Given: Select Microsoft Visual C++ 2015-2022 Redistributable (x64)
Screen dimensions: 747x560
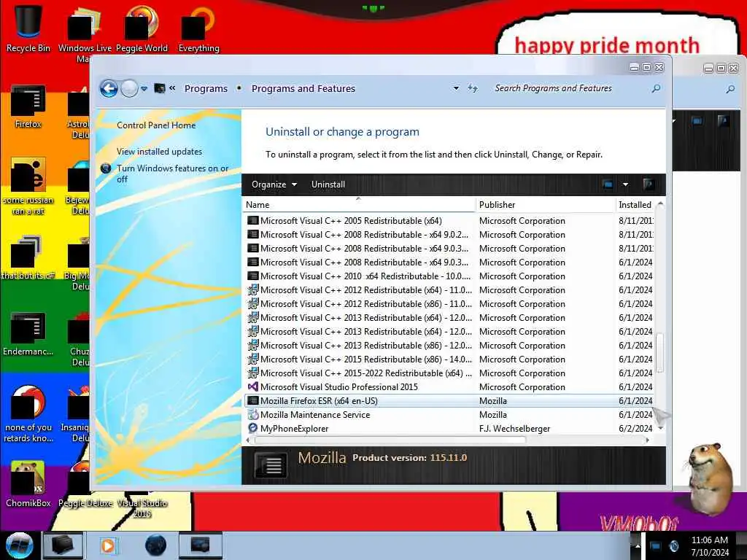Looking at the screenshot, I should pos(449,373).
